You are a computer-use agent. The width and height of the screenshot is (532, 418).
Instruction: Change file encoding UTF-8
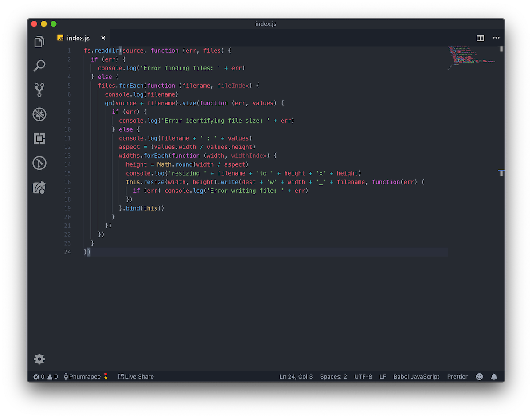click(363, 377)
